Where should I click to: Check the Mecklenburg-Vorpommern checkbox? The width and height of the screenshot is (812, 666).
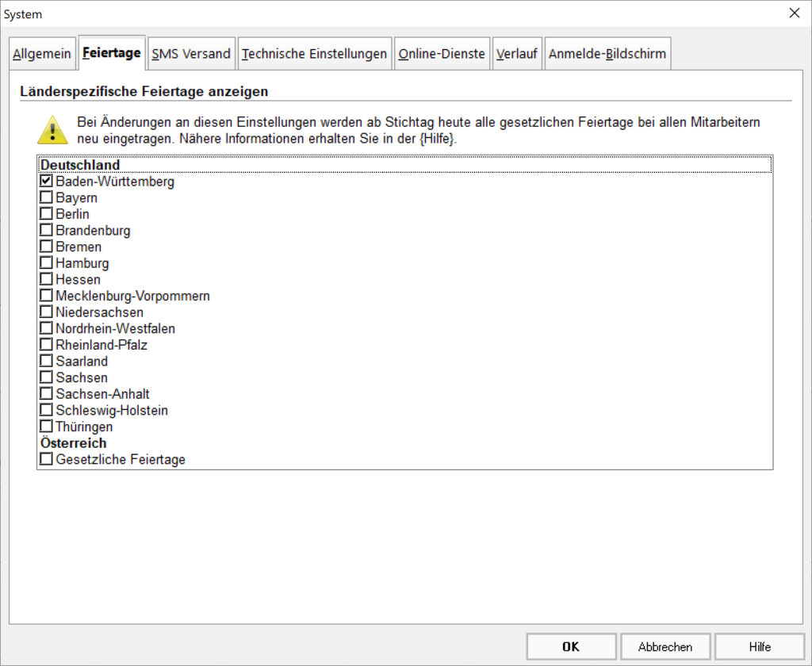pyautogui.click(x=46, y=295)
